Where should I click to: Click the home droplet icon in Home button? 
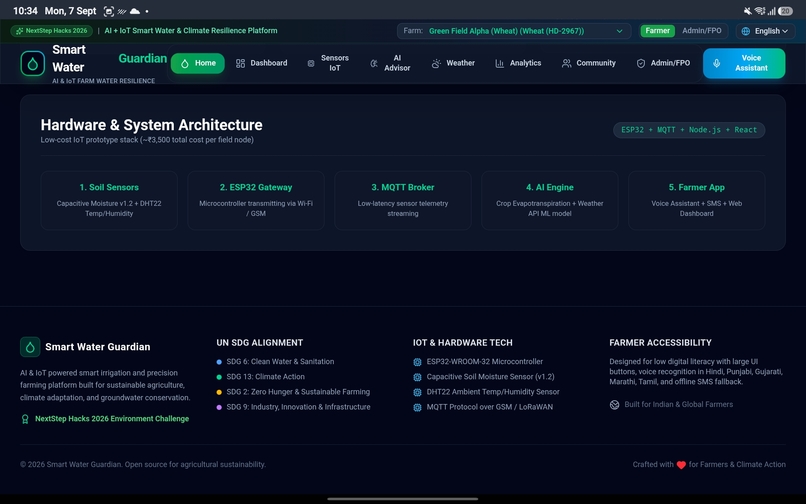click(x=185, y=63)
